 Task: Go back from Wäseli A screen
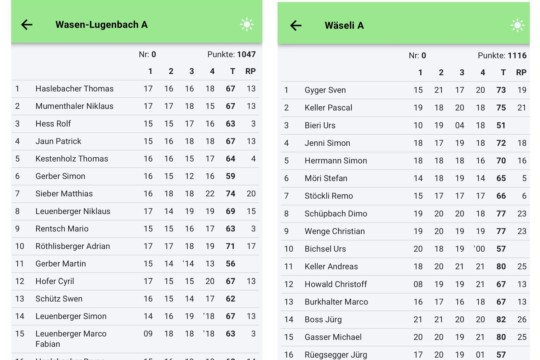296,25
